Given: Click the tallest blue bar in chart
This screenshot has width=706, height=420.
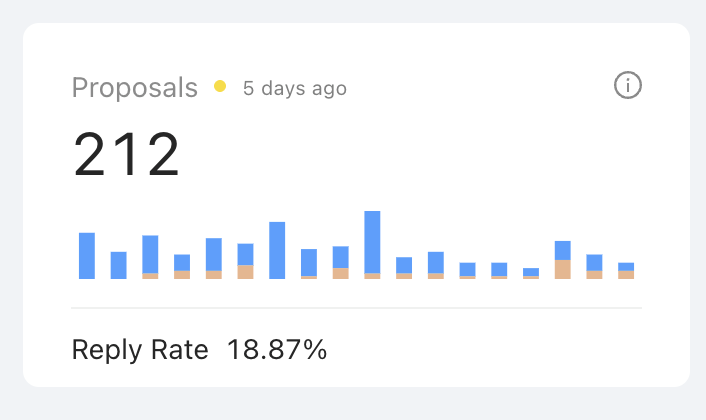Looking at the screenshot, I should click(372, 241).
